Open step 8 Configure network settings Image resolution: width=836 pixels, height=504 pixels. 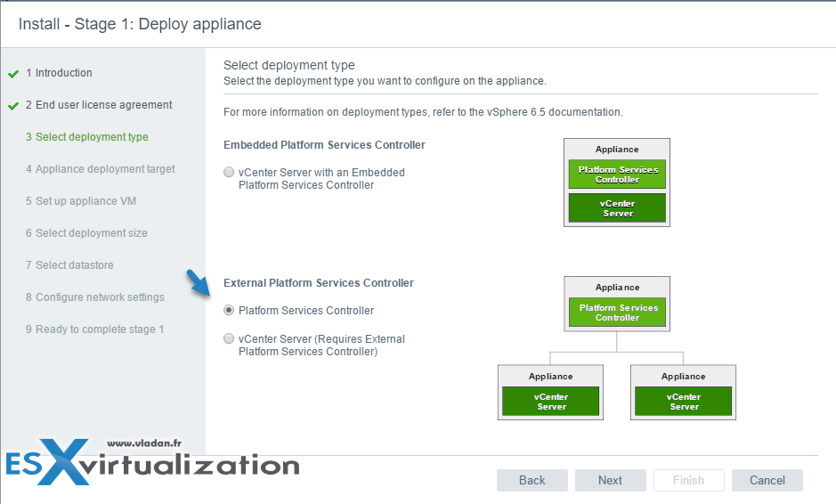click(95, 297)
